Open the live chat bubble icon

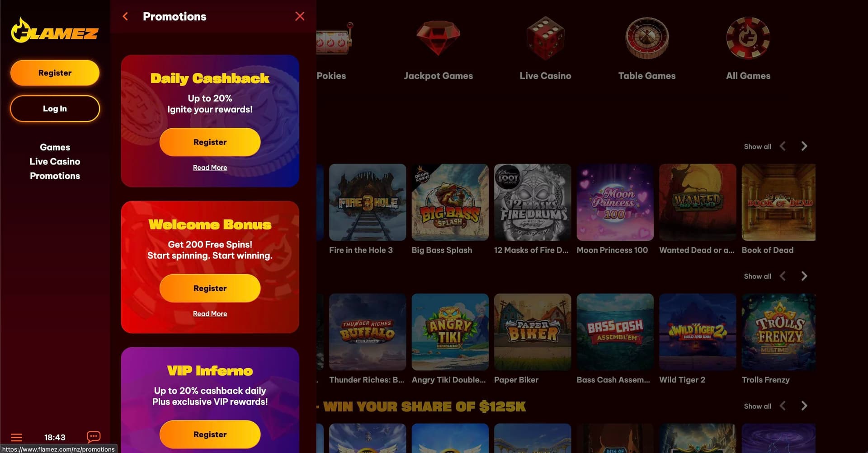point(94,437)
